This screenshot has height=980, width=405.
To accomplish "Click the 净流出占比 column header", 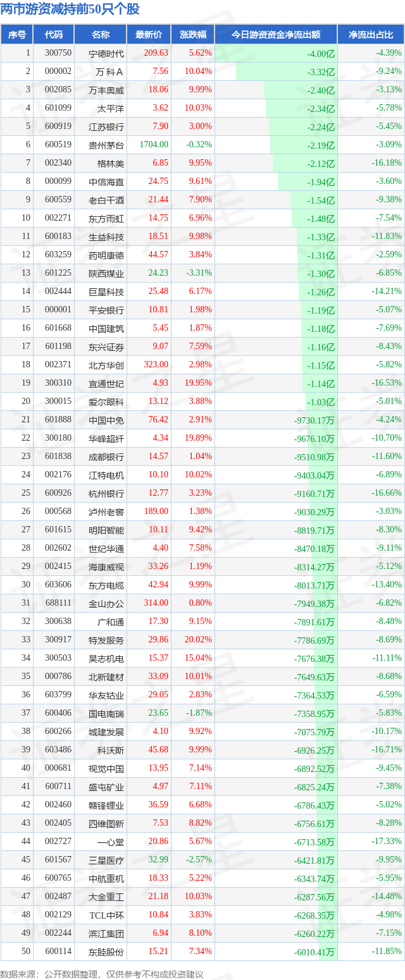I will coord(371,35).
